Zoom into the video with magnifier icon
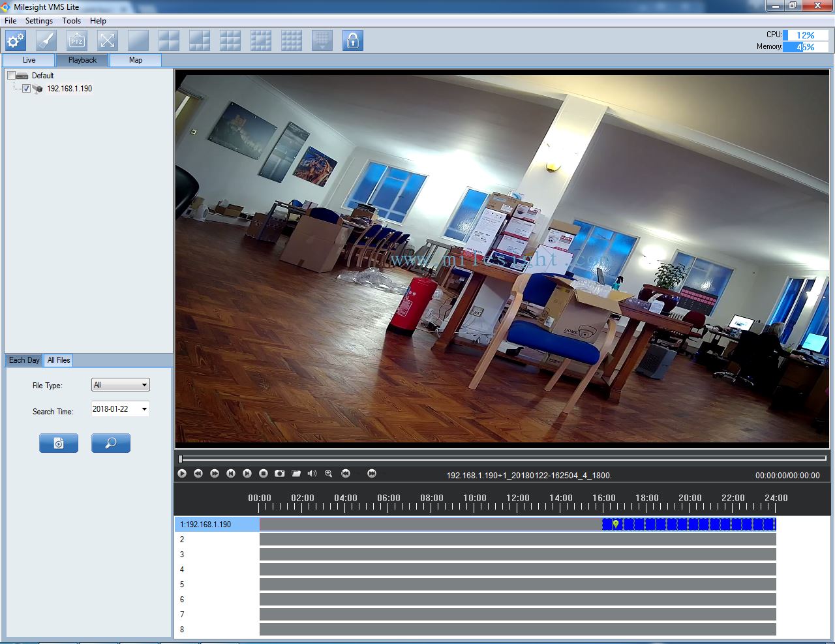Image resolution: width=835 pixels, height=644 pixels. click(x=328, y=474)
